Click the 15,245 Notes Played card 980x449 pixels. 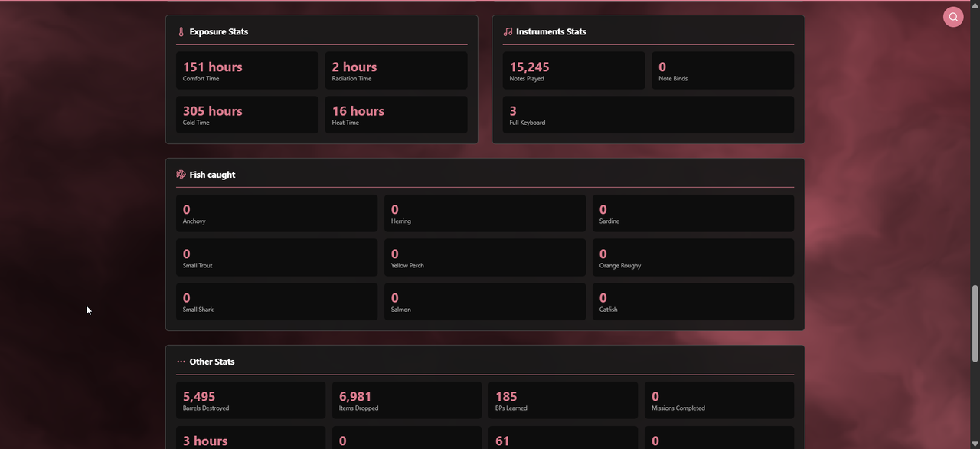574,70
